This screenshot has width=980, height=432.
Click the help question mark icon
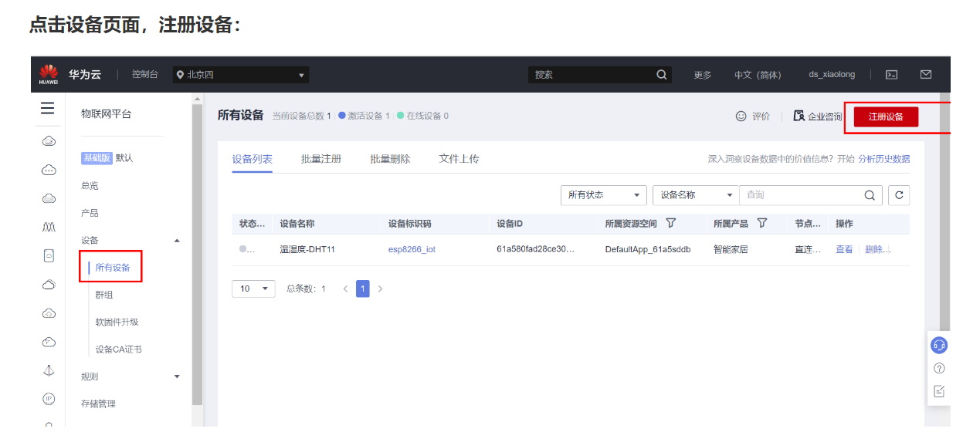pos(939,369)
